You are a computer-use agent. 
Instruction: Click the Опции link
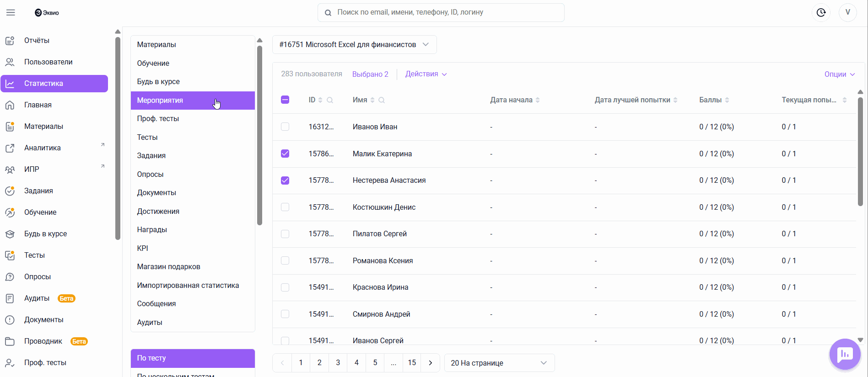point(839,74)
